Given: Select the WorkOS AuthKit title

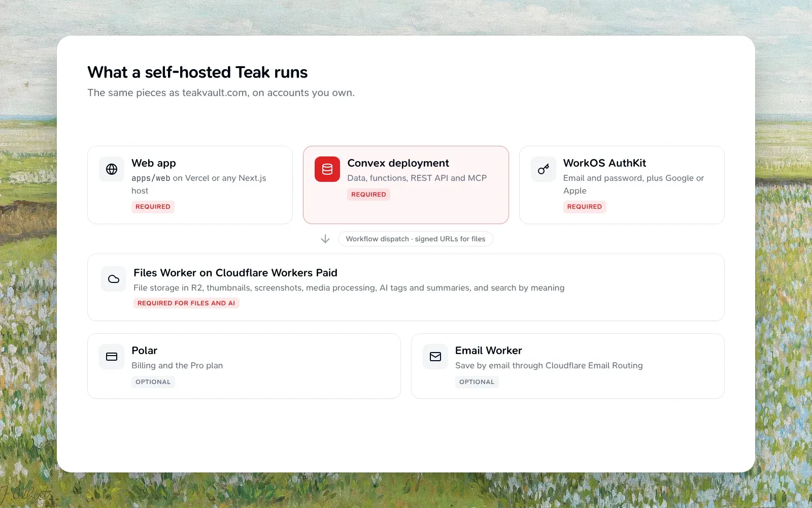Looking at the screenshot, I should [604, 163].
